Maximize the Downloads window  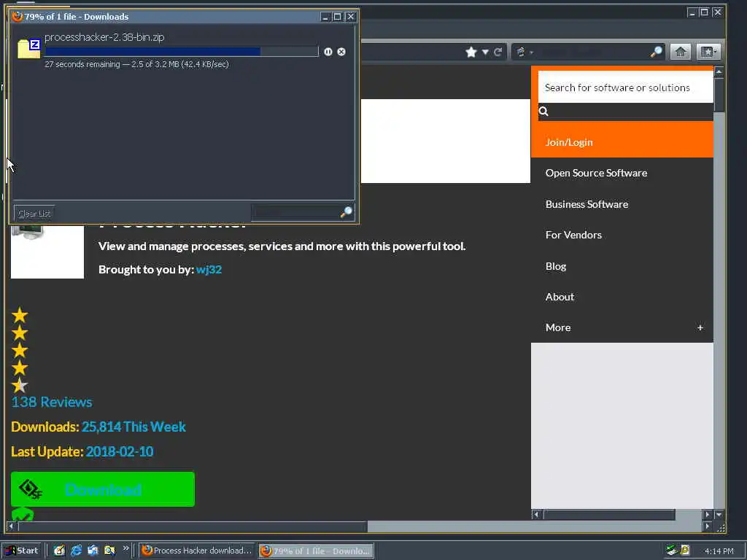[337, 17]
